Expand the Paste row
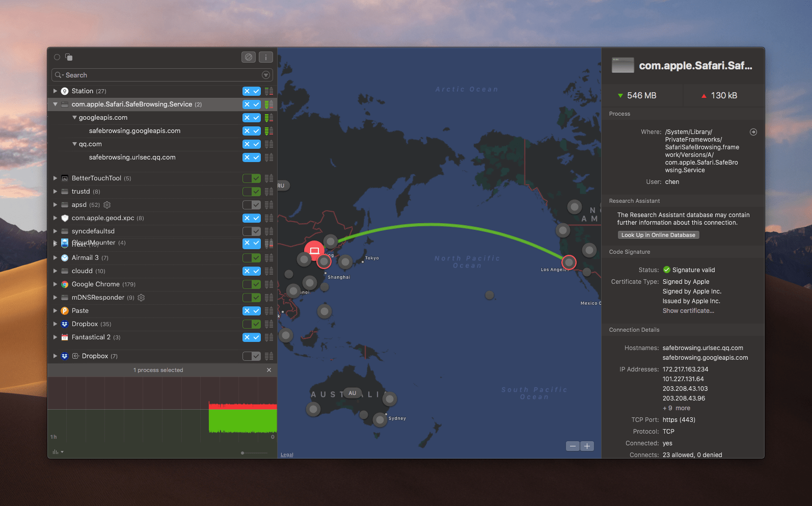The width and height of the screenshot is (812, 506). tap(55, 311)
